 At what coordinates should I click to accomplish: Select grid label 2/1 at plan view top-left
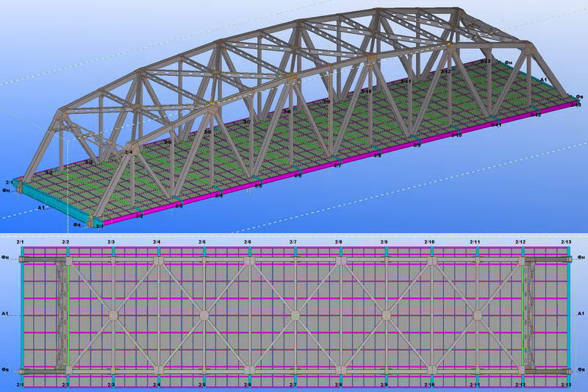click(20, 242)
